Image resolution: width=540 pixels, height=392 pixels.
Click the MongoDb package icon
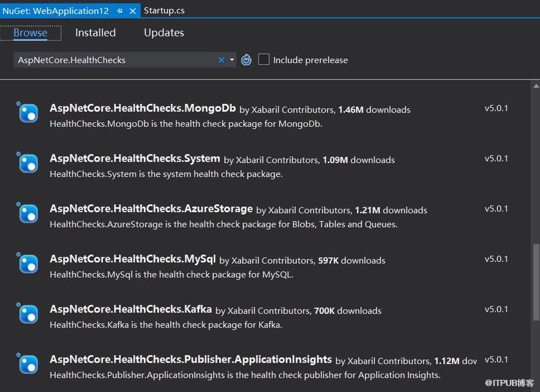[27, 112]
